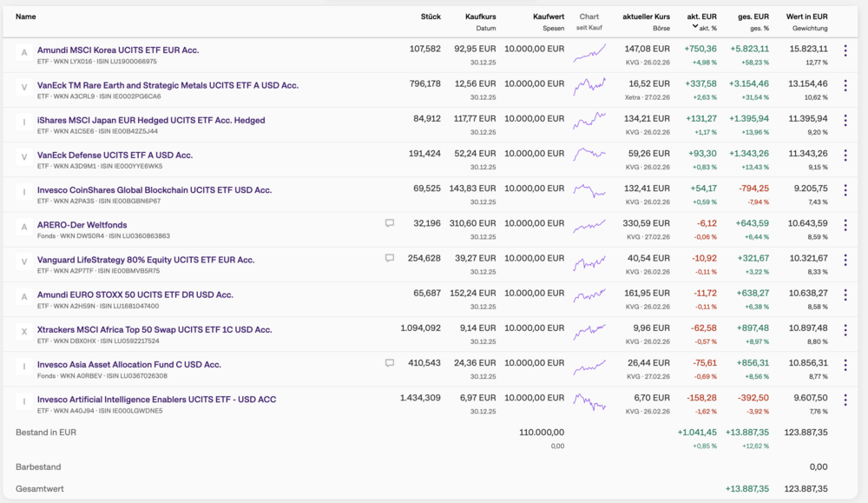The image size is (868, 503).
Task: Open Xtrackers MSCI Africa Top 50 Swap link
Action: tap(155, 329)
